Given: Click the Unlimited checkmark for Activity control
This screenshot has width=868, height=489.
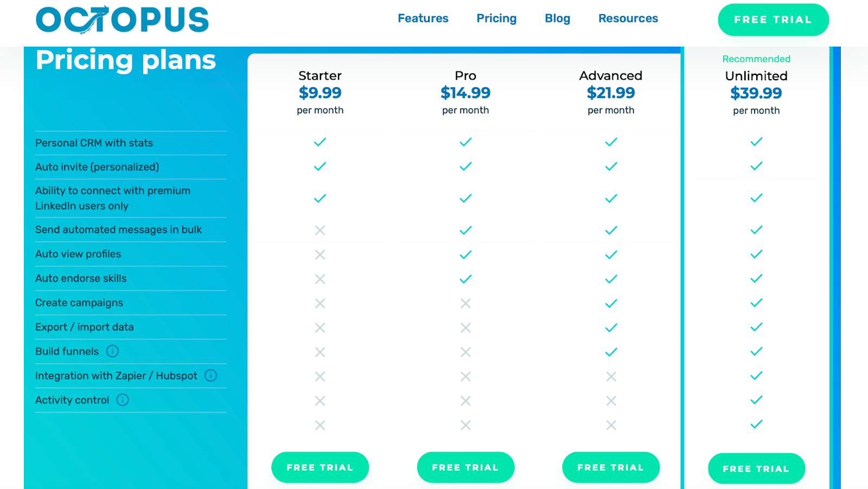Looking at the screenshot, I should (x=756, y=400).
